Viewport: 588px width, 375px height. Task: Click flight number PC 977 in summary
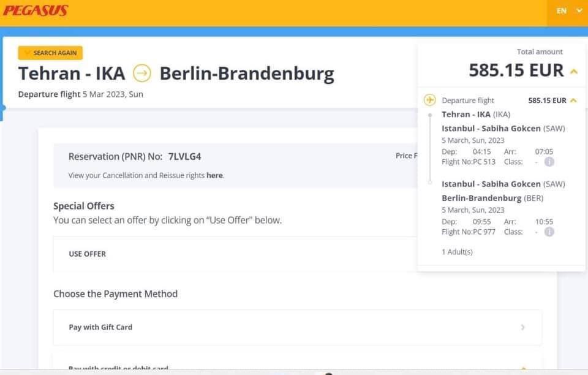469,232
